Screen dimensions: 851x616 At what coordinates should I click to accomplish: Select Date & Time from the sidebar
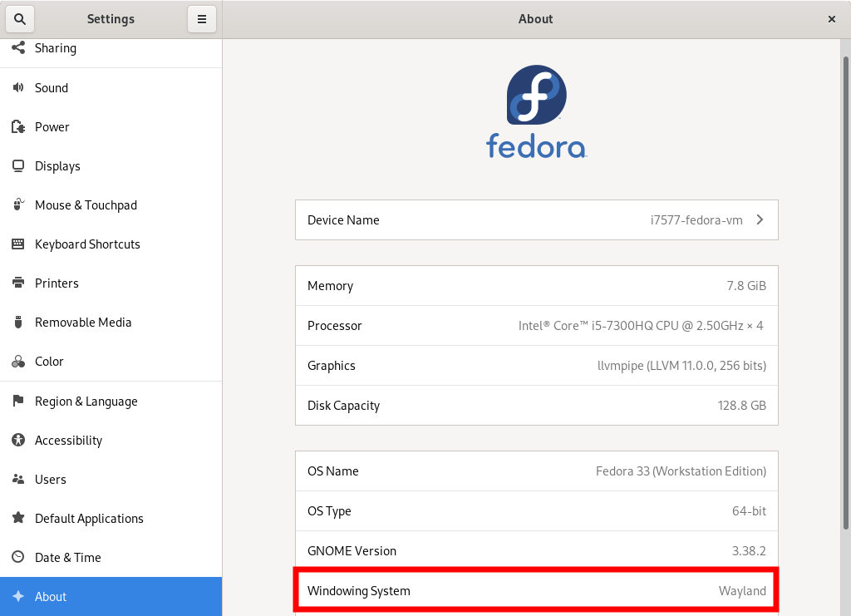(66, 557)
